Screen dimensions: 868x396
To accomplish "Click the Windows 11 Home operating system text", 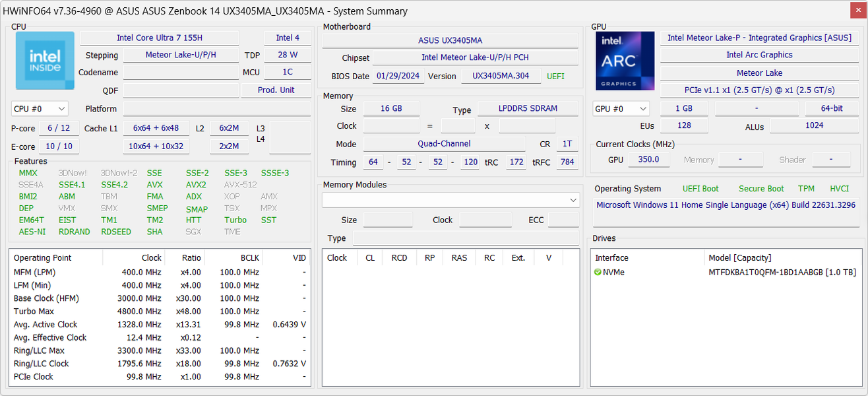I will [726, 205].
